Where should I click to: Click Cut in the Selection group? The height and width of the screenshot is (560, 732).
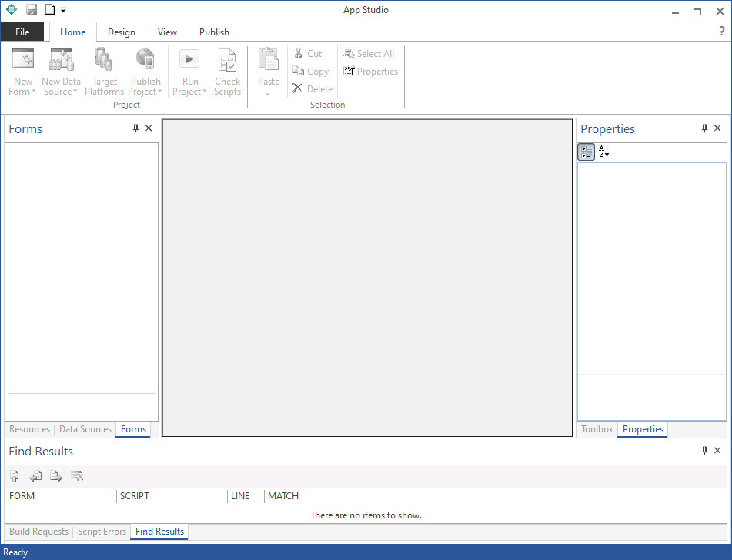point(308,53)
